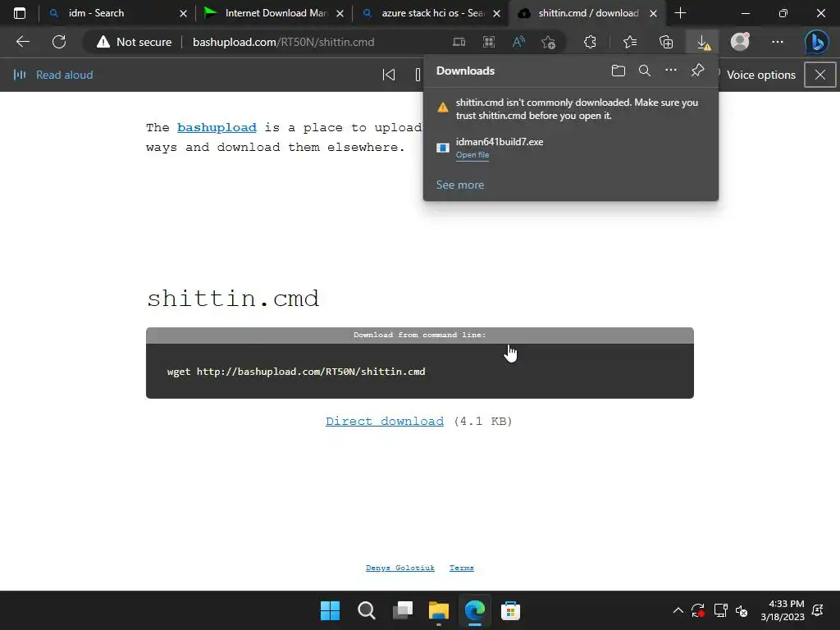This screenshot has width=840, height=630.
Task: Click the shittin.cmd page heading
Action: tap(233, 299)
